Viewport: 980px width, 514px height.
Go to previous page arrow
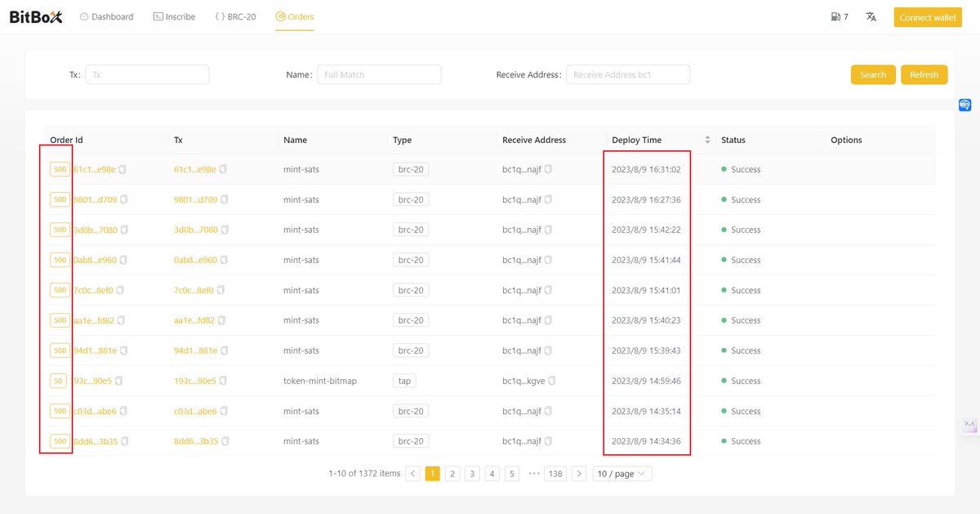[413, 474]
